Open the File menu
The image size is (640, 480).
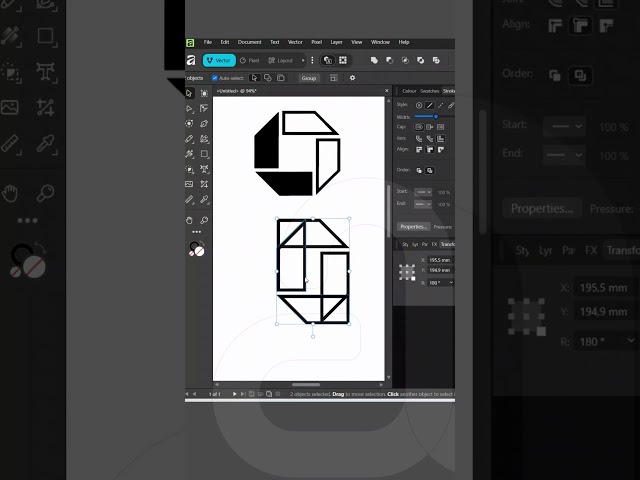coord(208,42)
